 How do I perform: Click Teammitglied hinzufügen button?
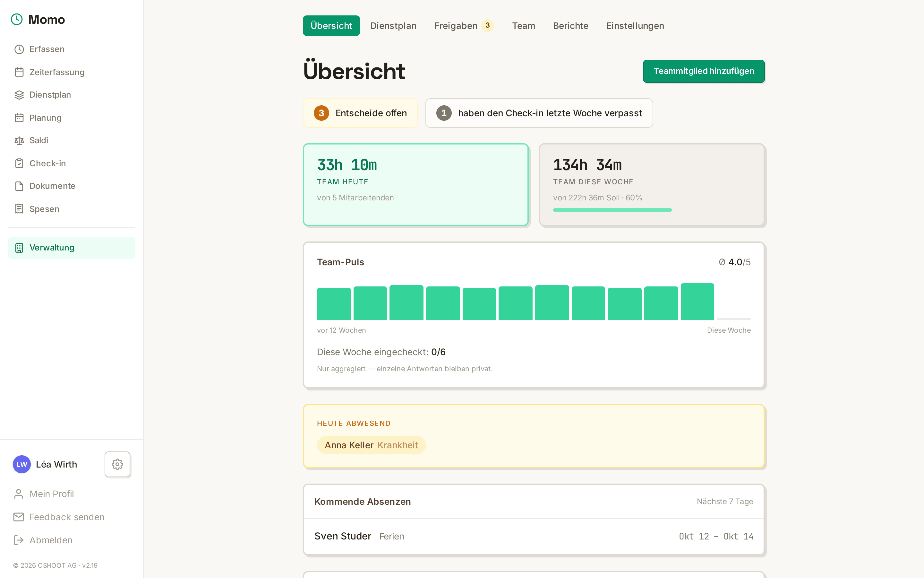tap(704, 71)
